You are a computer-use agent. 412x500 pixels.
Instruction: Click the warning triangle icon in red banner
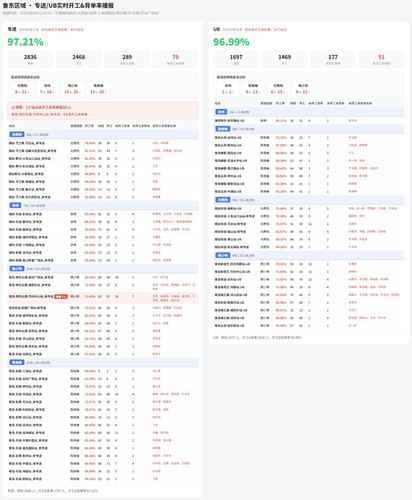(x=13, y=107)
